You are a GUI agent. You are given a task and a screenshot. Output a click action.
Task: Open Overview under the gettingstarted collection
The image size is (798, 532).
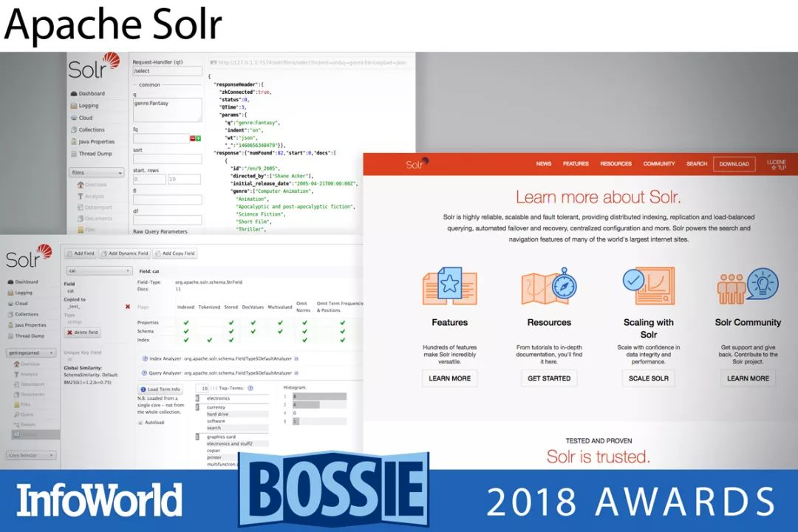[x=27, y=364]
